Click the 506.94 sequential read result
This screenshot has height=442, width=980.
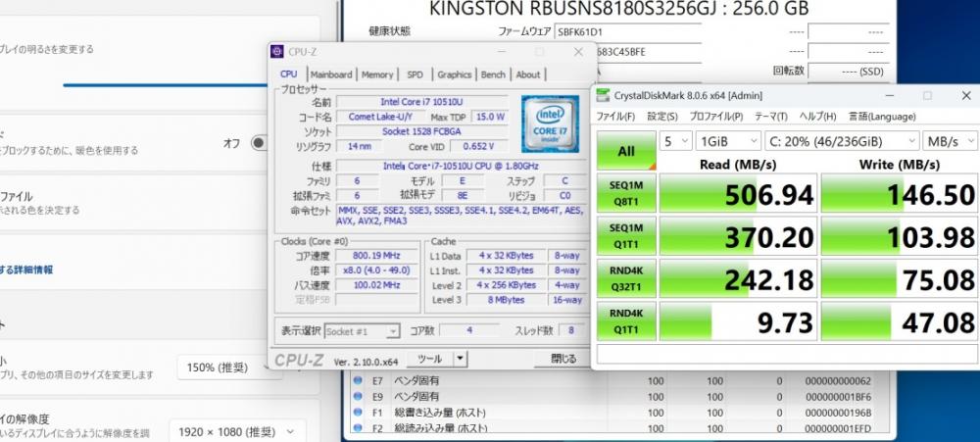tap(738, 194)
